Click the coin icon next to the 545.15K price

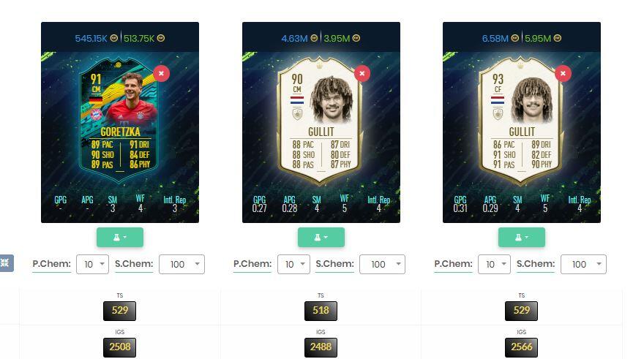pos(113,38)
